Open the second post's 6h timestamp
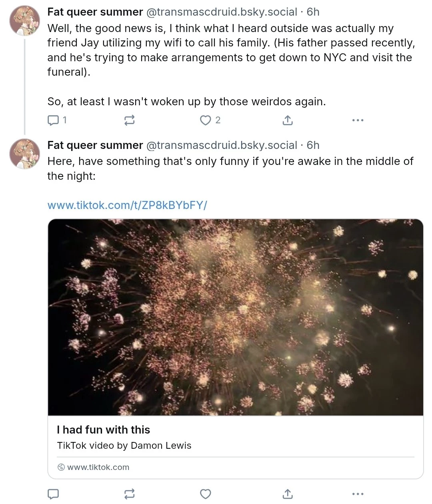The width and height of the screenshot is (432, 504). tap(313, 145)
